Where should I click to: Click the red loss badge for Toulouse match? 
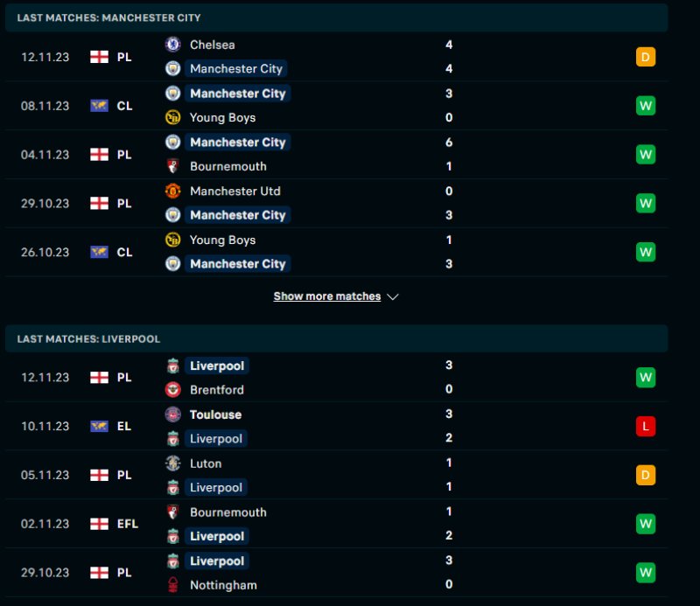point(646,427)
